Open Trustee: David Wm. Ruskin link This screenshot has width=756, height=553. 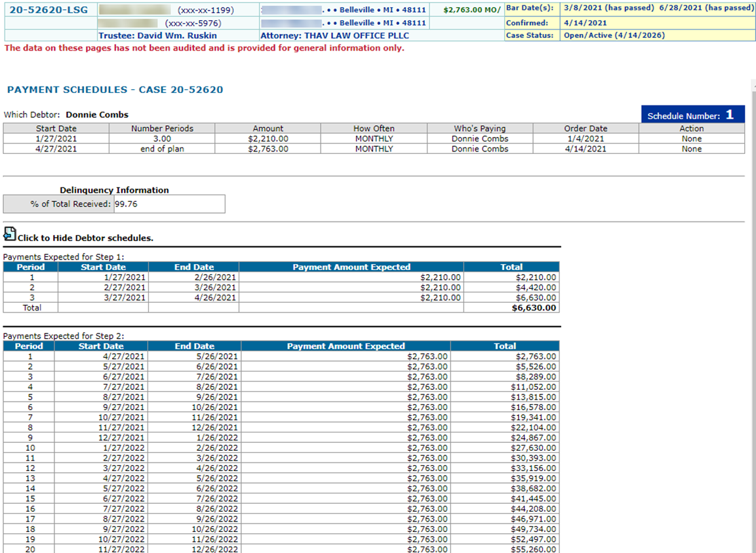coord(157,35)
